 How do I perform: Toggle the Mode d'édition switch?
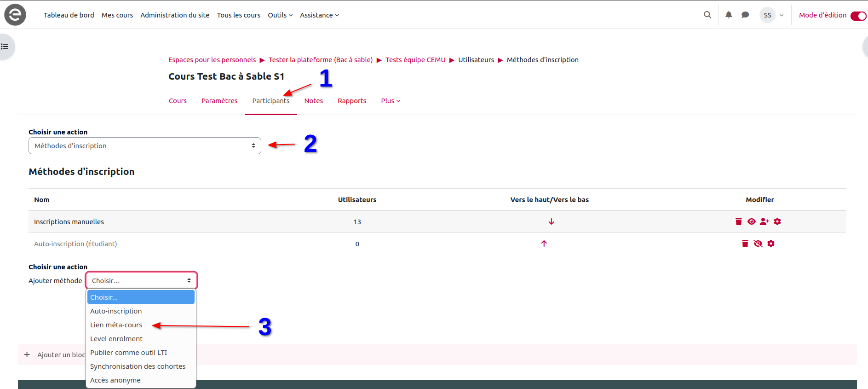coord(858,16)
